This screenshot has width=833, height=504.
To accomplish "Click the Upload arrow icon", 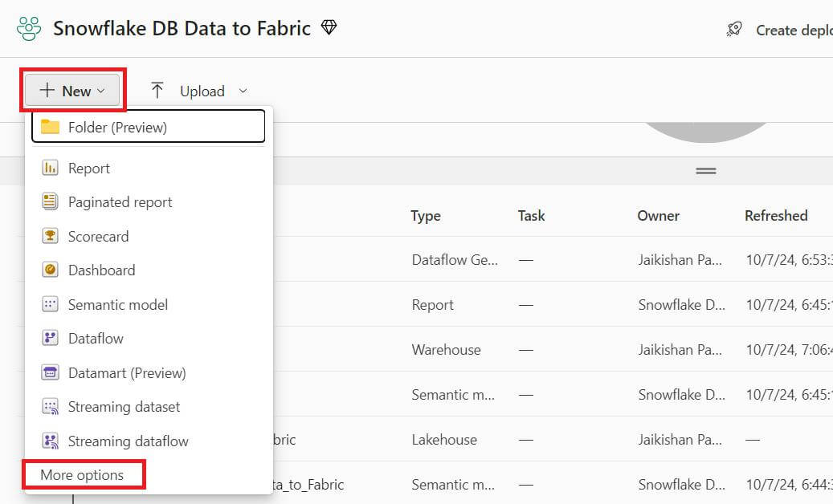I will (x=157, y=90).
